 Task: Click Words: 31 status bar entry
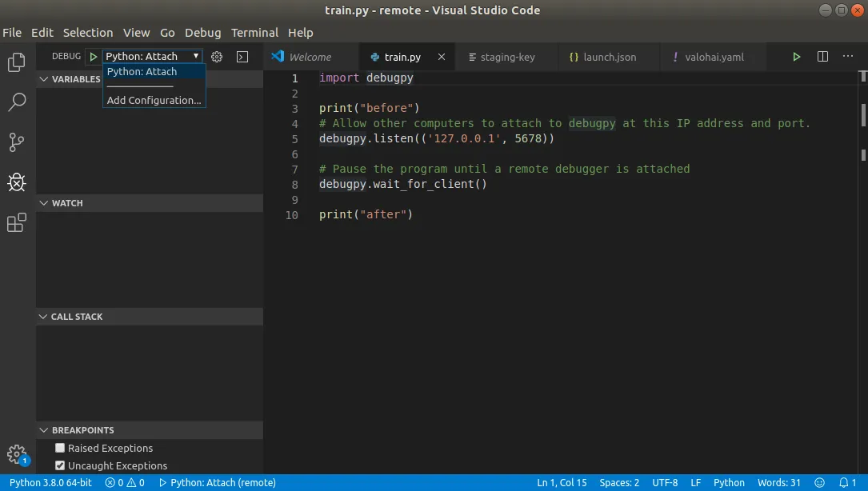pyautogui.click(x=779, y=483)
